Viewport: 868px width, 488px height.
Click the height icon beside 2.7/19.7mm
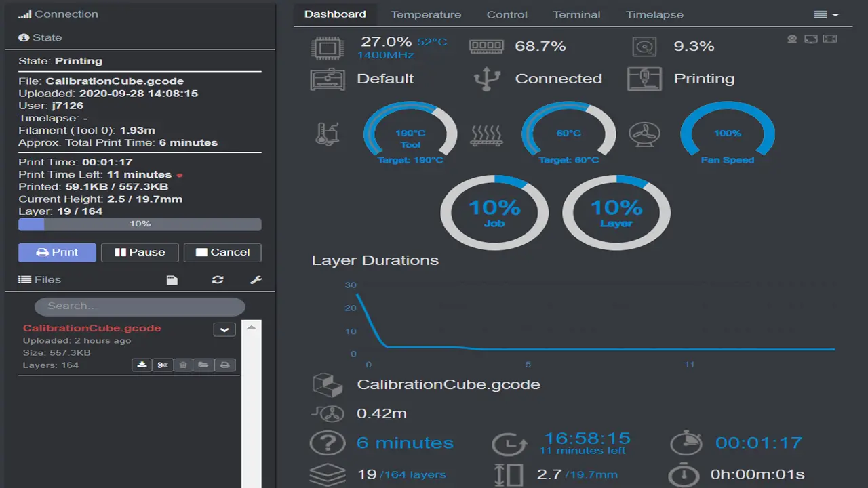click(509, 474)
